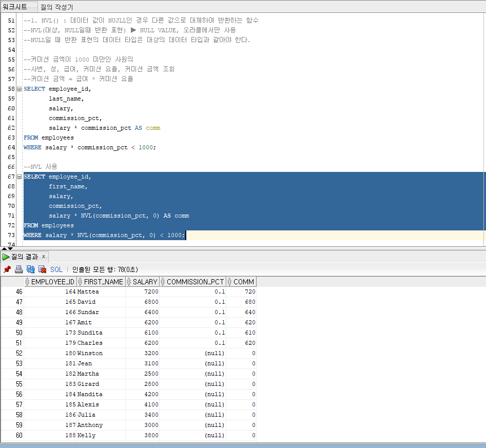Select the 질의 결과 result tab

click(25, 257)
